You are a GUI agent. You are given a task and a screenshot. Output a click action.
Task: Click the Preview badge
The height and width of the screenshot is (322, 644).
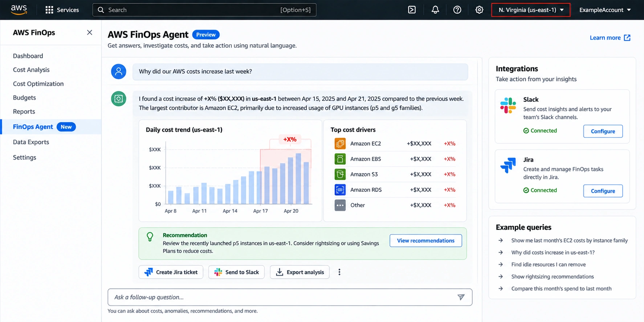coord(206,34)
